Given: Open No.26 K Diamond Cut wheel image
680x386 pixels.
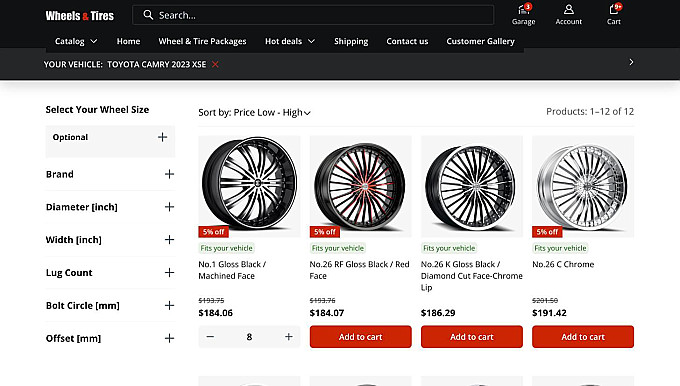Looking at the screenshot, I should tap(472, 186).
